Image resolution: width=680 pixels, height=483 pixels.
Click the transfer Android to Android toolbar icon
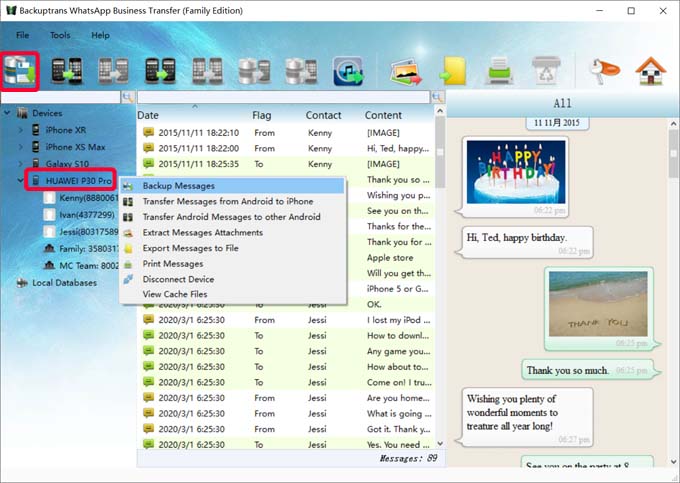[160, 71]
